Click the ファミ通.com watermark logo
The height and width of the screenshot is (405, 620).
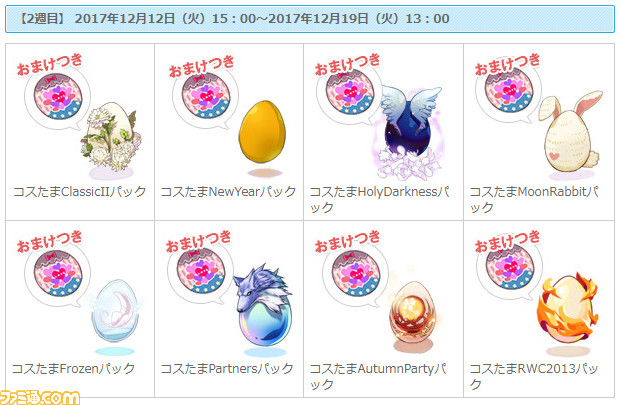point(40,397)
